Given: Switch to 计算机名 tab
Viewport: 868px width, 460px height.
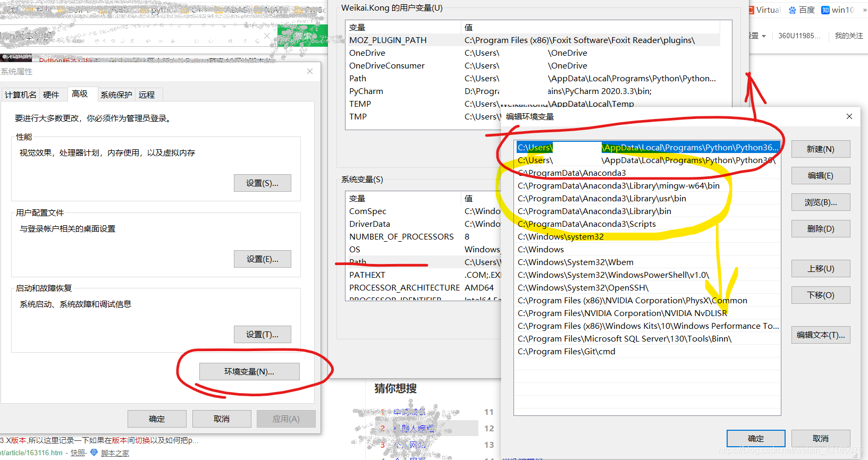Looking at the screenshot, I should (x=21, y=95).
